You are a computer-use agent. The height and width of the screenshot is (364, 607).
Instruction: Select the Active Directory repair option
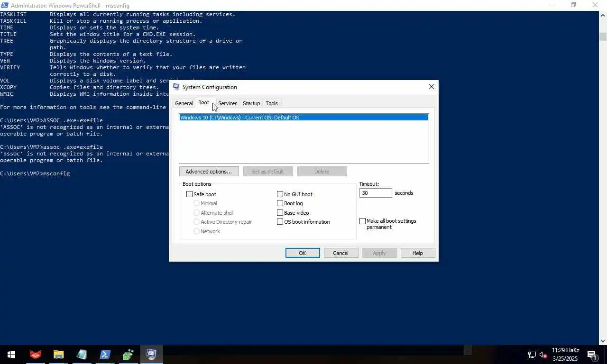(196, 222)
